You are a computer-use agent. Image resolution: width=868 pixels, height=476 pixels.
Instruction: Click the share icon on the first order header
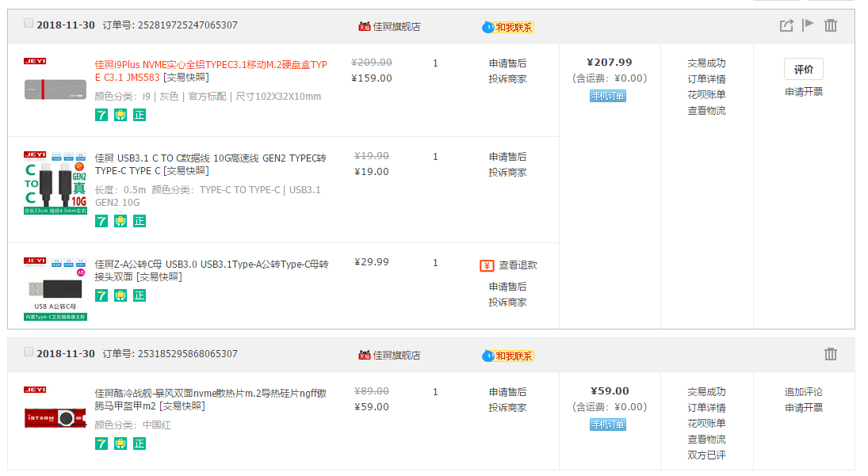pyautogui.click(x=786, y=25)
